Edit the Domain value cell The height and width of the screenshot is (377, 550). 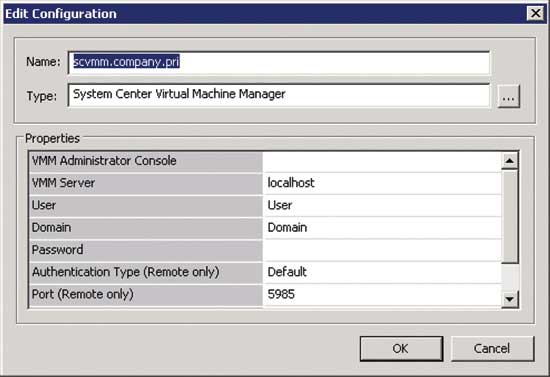(382, 228)
